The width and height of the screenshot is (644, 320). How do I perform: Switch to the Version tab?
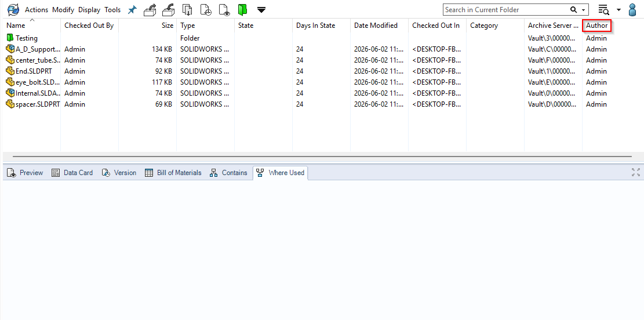tap(119, 173)
